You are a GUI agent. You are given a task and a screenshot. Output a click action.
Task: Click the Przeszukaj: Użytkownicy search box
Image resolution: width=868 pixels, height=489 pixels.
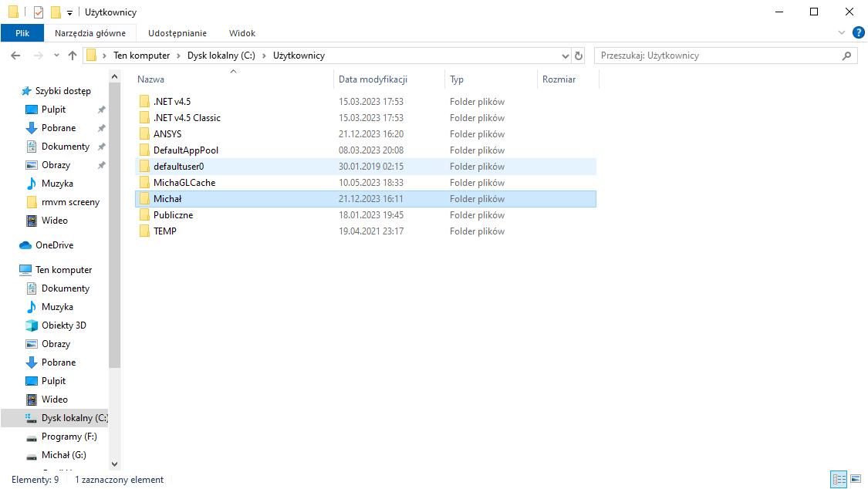pyautogui.click(x=718, y=56)
